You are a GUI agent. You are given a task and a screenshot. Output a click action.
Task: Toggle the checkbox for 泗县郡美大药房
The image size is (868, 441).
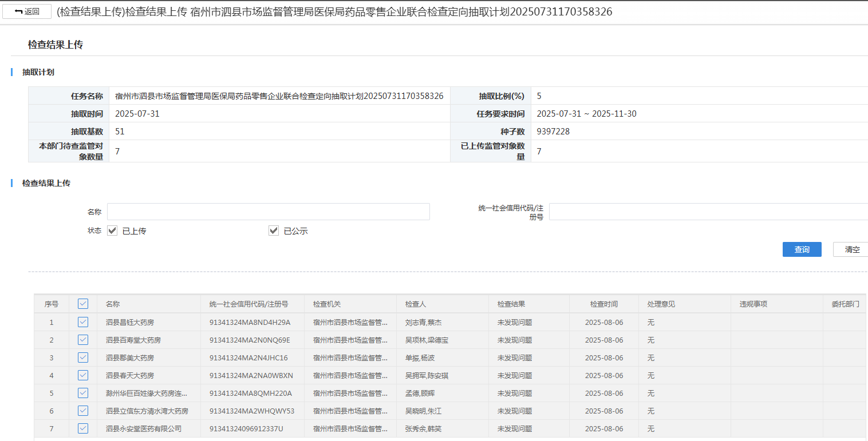point(83,357)
